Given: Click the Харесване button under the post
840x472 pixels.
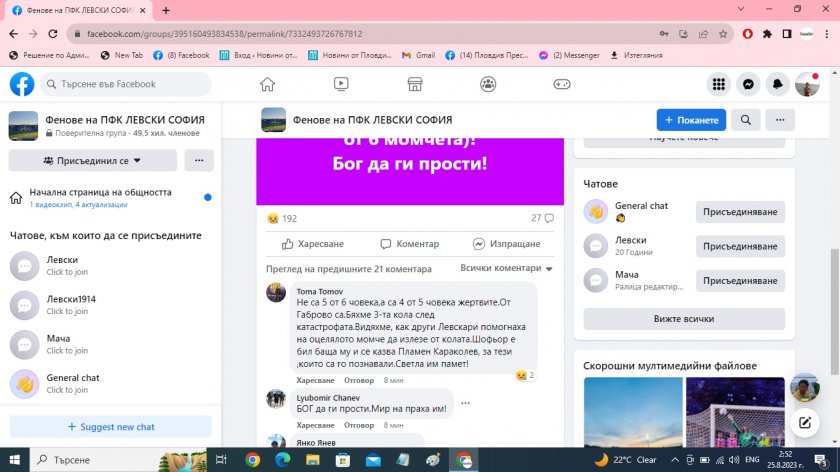Looking at the screenshot, I should pyautogui.click(x=313, y=243).
